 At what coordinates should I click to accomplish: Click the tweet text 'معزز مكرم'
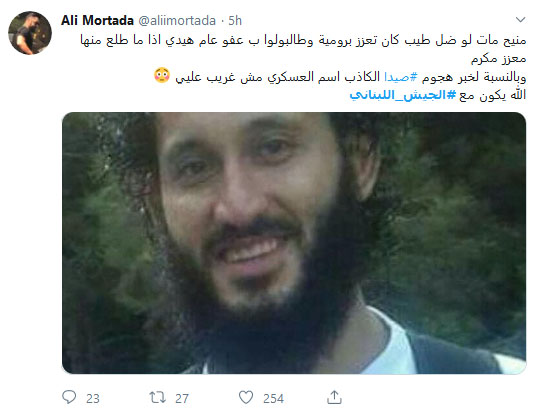(x=498, y=58)
